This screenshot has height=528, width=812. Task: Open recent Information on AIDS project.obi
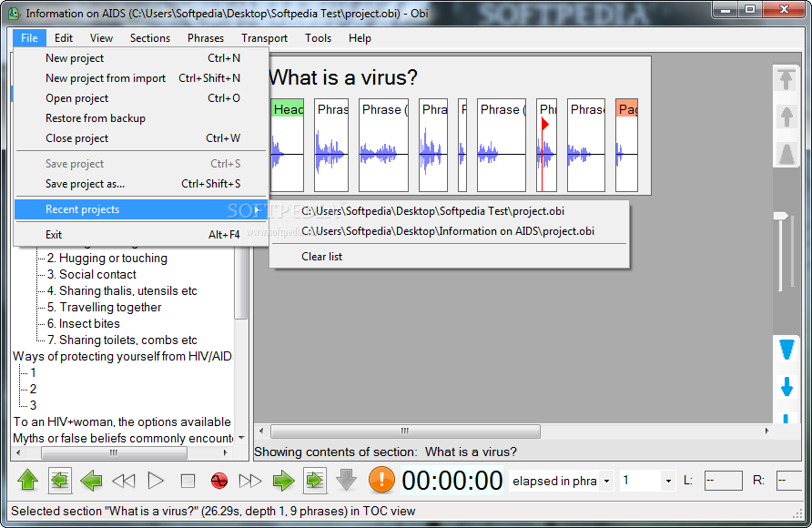(449, 231)
